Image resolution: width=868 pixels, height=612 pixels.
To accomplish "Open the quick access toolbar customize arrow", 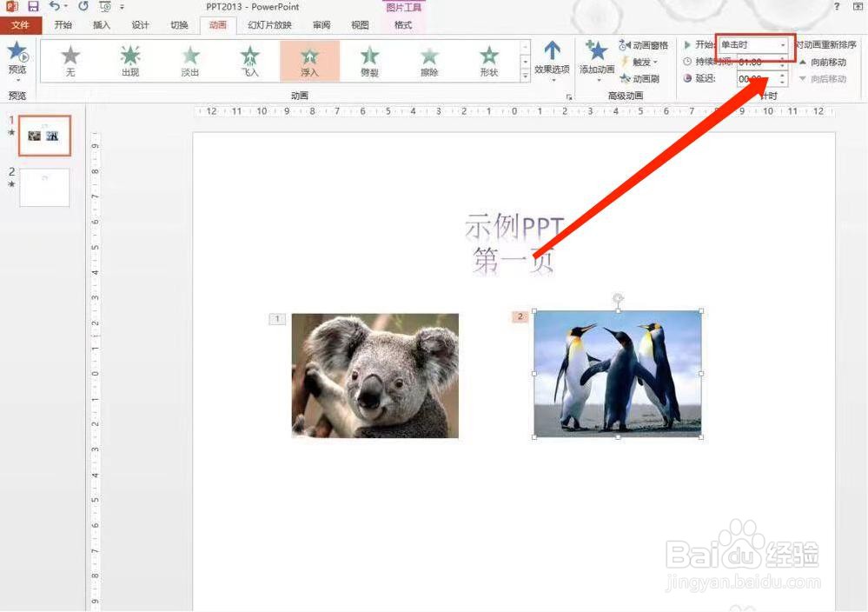I will (122, 7).
